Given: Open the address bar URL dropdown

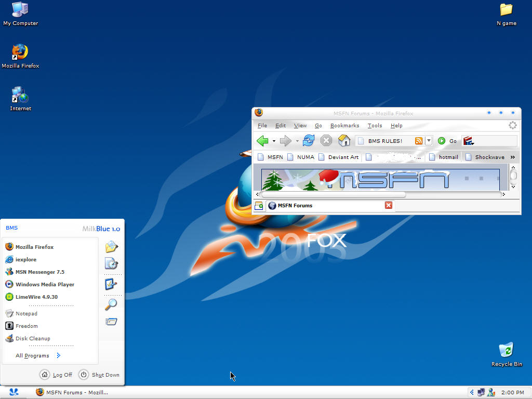Looking at the screenshot, I should [429, 140].
